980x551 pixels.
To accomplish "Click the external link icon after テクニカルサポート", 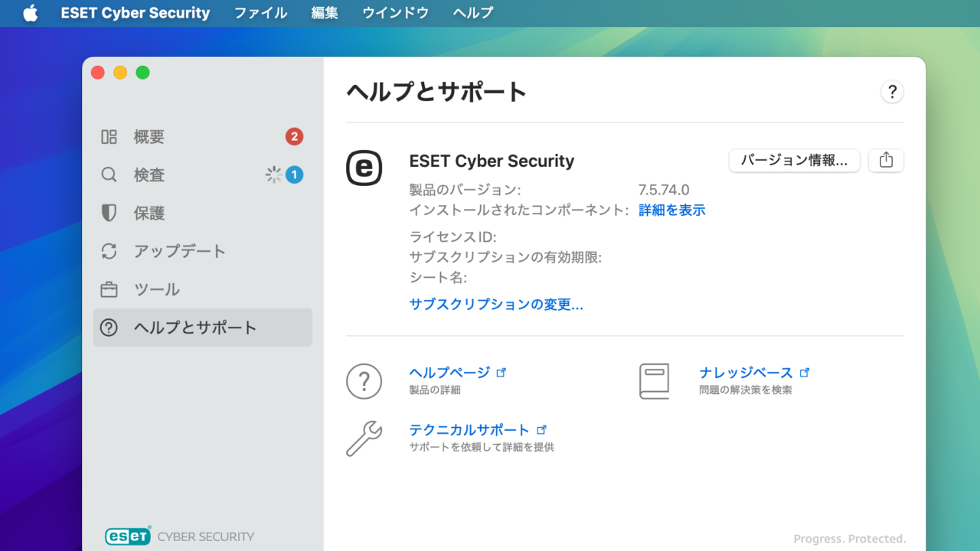I will pyautogui.click(x=542, y=430).
